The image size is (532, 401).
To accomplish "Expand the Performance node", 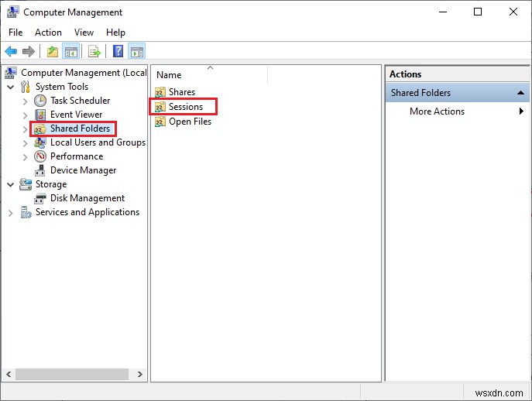I will [x=25, y=156].
